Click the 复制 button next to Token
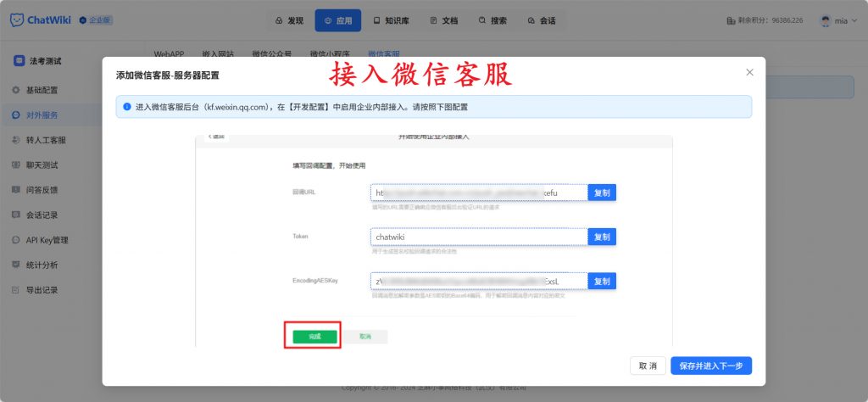The image size is (868, 402). coord(602,237)
